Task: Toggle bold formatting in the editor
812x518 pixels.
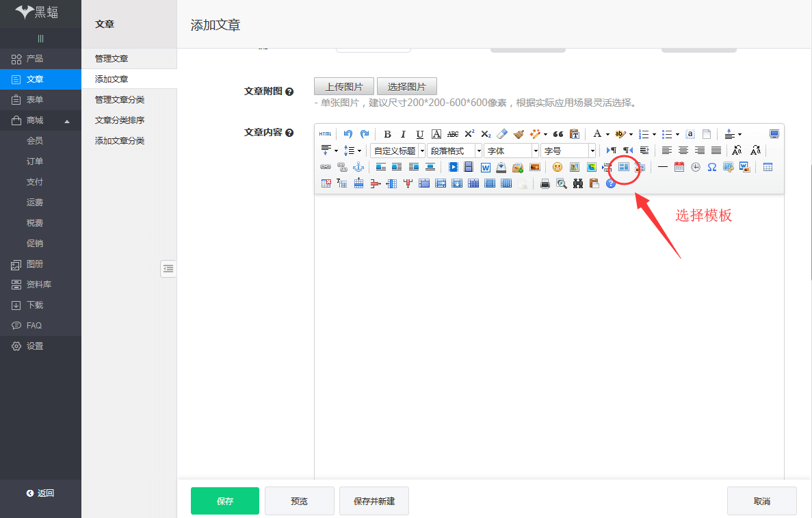Action: tap(387, 133)
